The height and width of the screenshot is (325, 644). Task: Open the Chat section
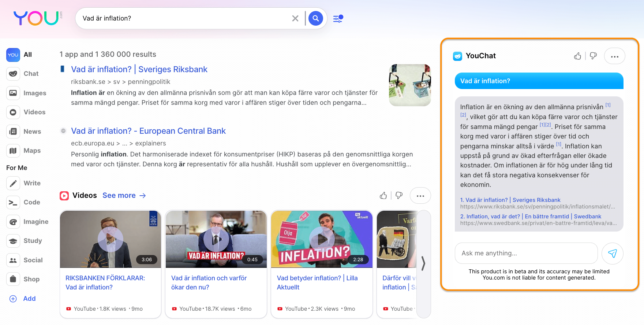pos(23,74)
